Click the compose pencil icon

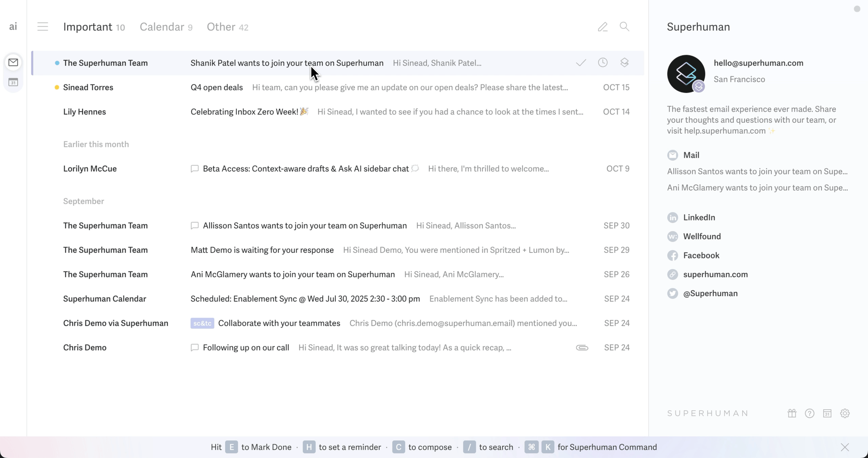tap(602, 27)
